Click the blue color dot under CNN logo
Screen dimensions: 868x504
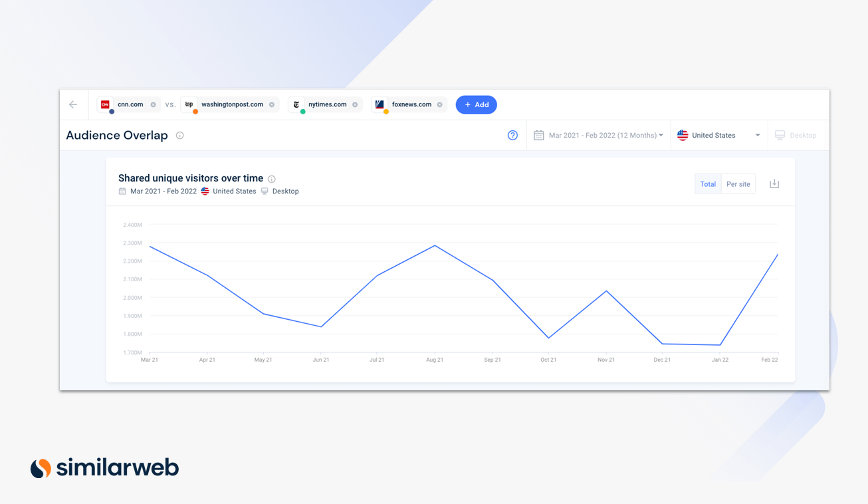(112, 112)
